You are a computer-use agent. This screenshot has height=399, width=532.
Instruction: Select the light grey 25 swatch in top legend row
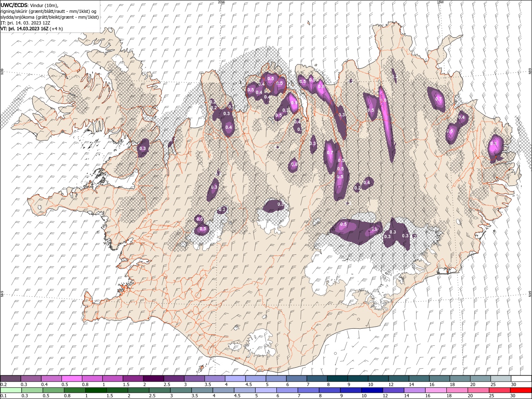click(x=501, y=378)
